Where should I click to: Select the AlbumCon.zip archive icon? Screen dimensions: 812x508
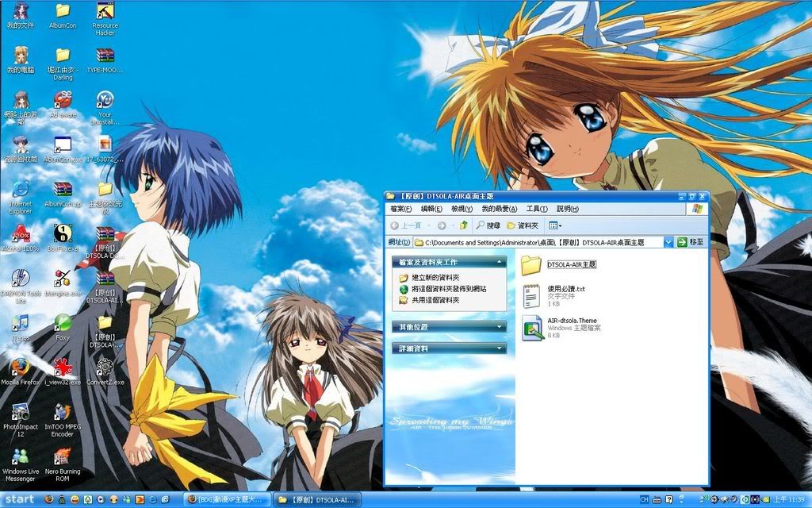(63, 194)
